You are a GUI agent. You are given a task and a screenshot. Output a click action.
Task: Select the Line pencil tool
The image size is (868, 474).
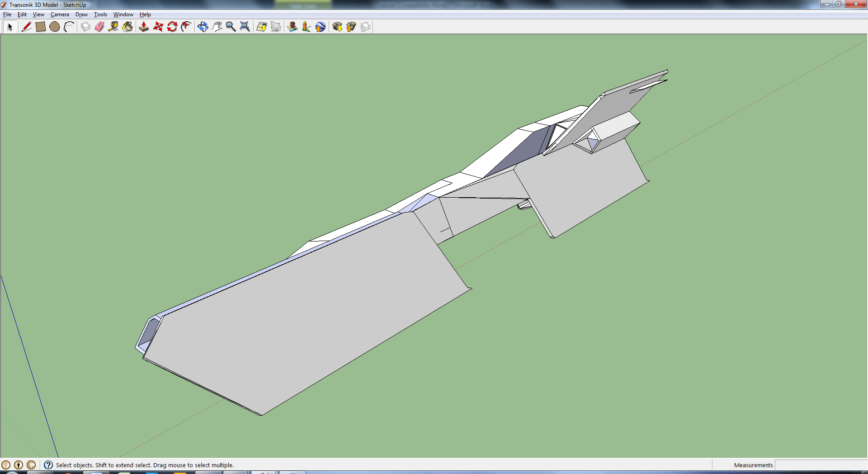click(x=26, y=27)
